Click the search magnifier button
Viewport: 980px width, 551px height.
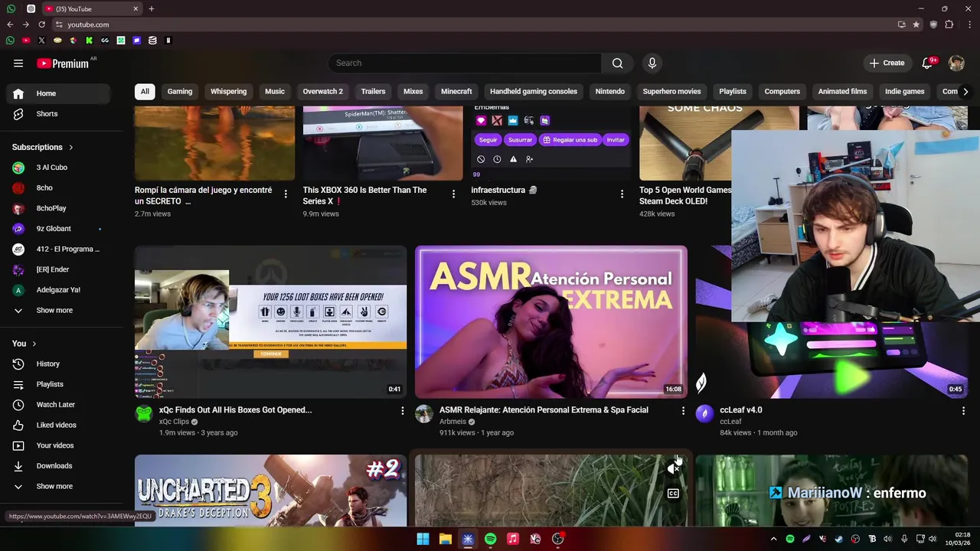(x=617, y=63)
